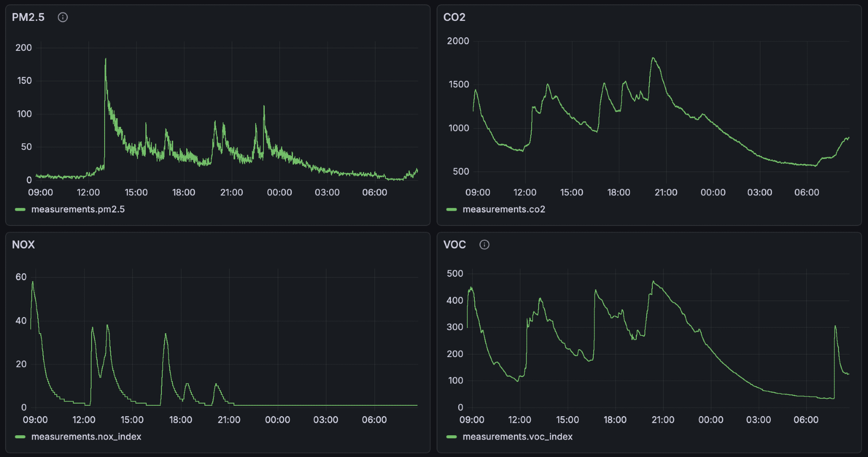The width and height of the screenshot is (868, 457).
Task: Open the VOC panel title menu
Action: coord(454,245)
